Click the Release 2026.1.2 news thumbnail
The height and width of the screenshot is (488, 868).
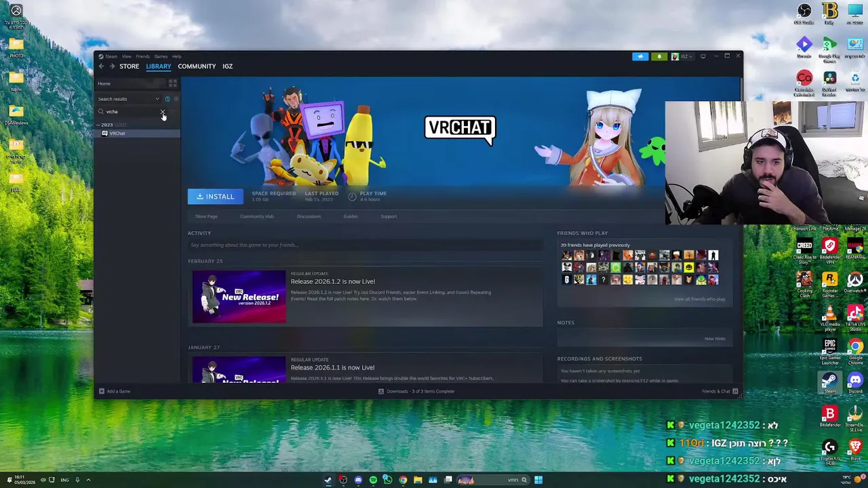point(239,297)
